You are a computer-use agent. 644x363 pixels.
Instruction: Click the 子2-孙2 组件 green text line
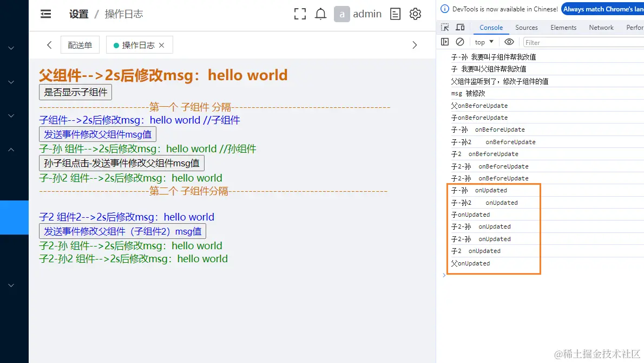pyautogui.click(x=134, y=259)
